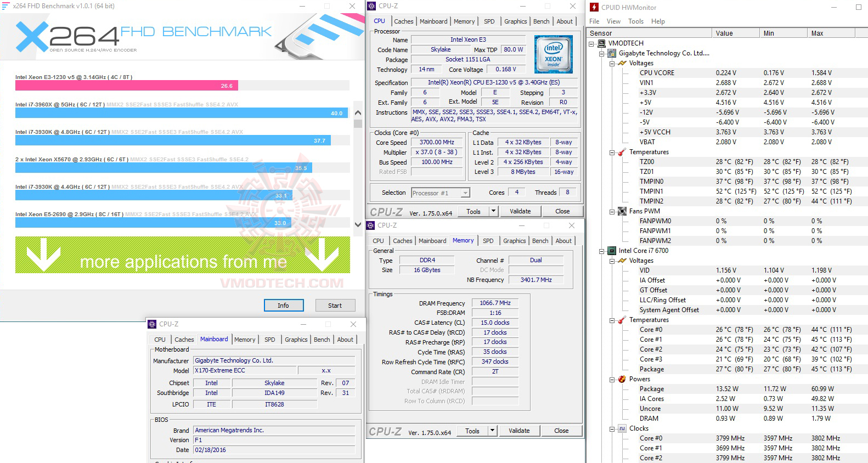Collapse the Powers group
Screen dimensions: 868x463
612,379
